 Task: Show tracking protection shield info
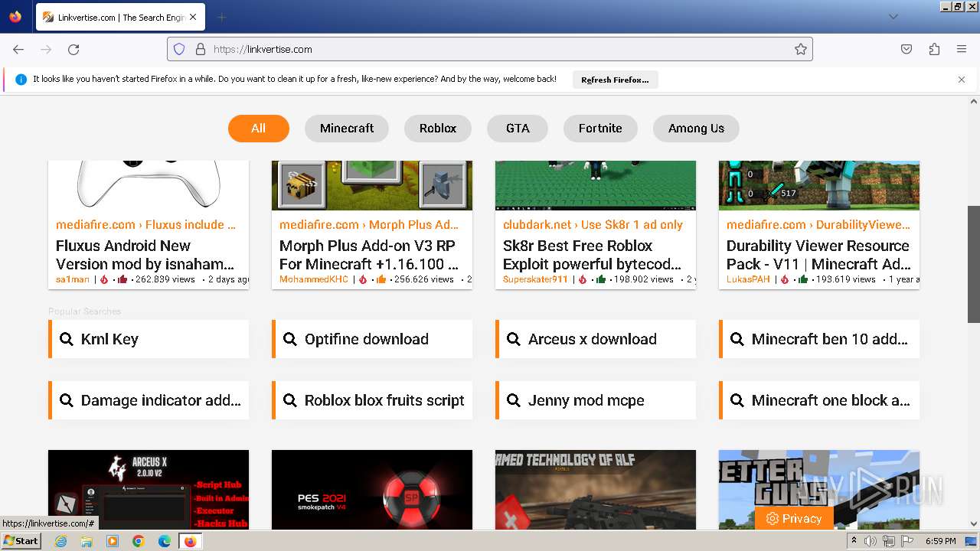coord(179,49)
